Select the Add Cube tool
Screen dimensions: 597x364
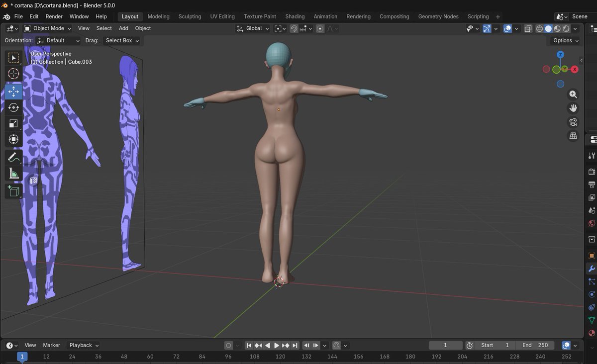pyautogui.click(x=14, y=191)
